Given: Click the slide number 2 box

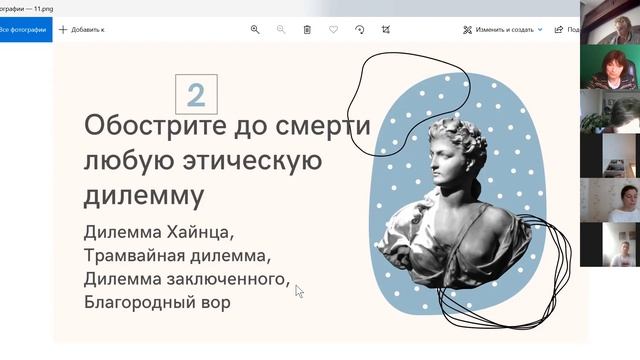Looking at the screenshot, I should (196, 94).
